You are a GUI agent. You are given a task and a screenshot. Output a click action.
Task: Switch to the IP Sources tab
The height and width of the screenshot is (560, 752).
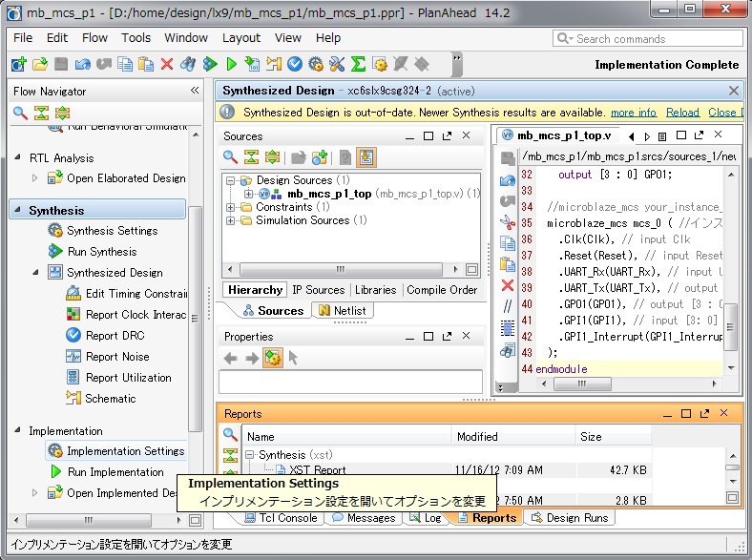coord(319,290)
